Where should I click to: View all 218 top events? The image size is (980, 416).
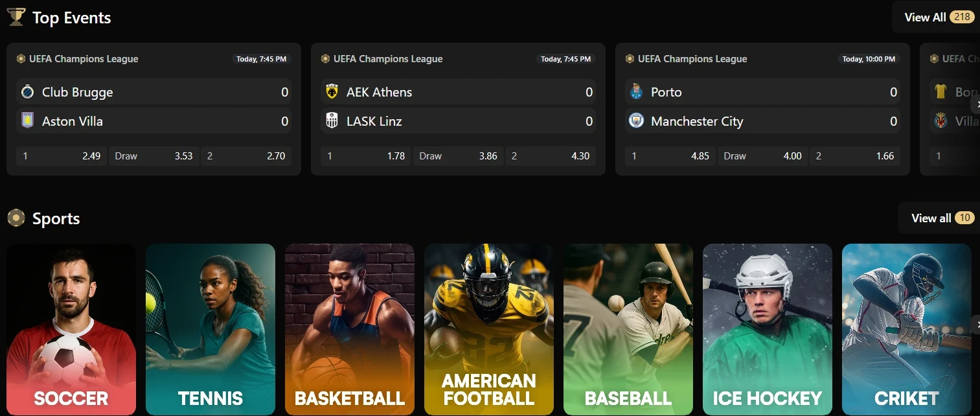936,17
